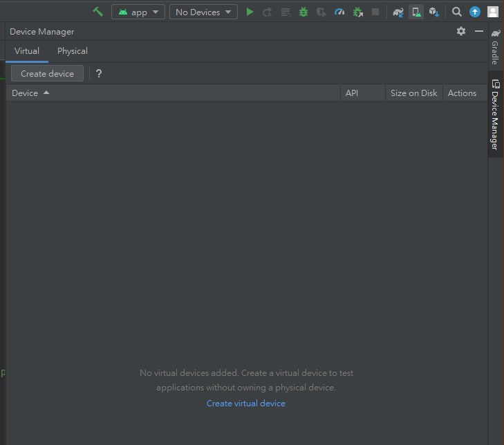Open the Profile app gauge icon
504x445 pixels.
(339, 12)
